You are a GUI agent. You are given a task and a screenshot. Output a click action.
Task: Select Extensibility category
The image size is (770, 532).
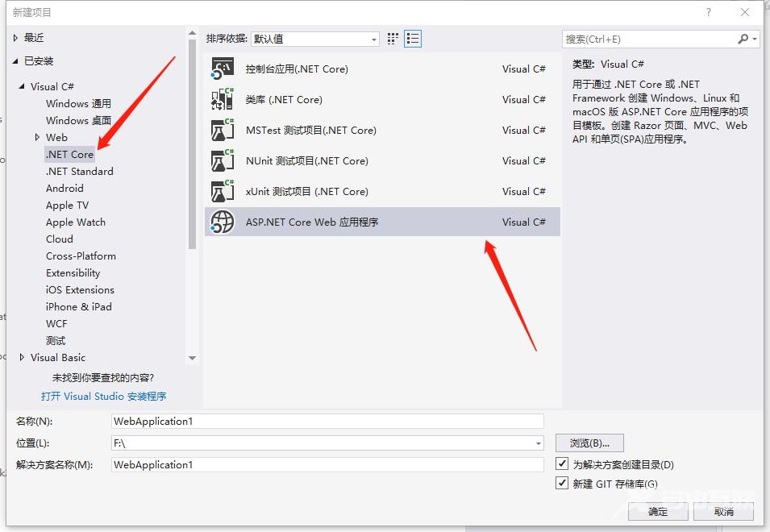tap(73, 273)
